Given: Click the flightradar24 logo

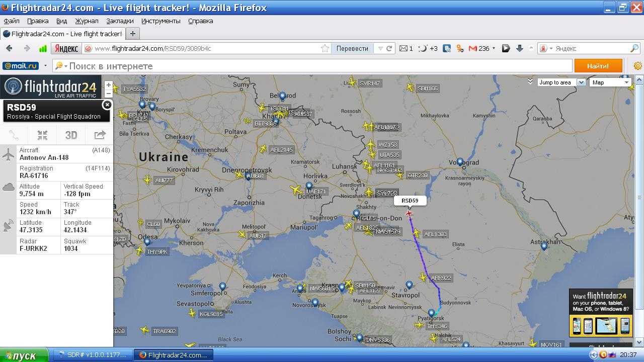Looking at the screenshot, I should [50, 87].
